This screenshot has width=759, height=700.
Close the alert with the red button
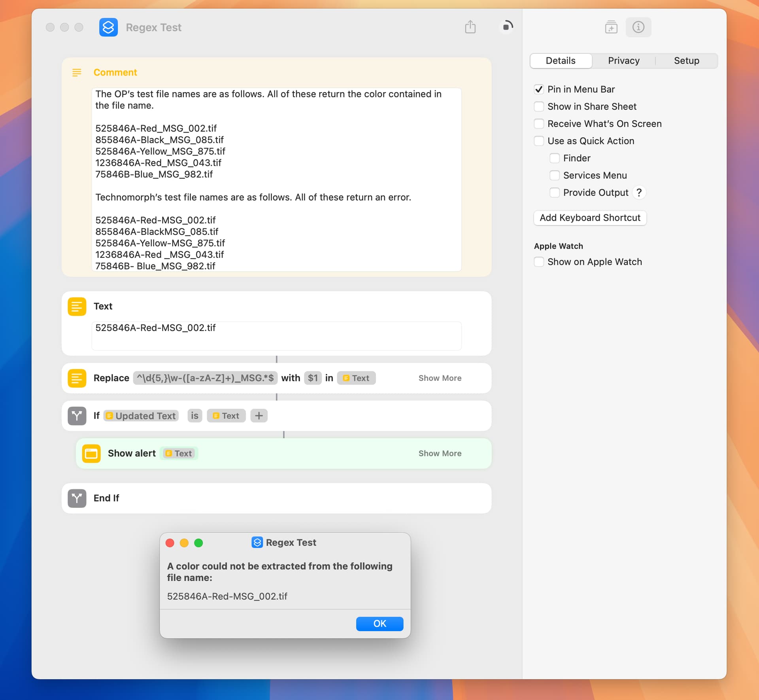coord(170,543)
